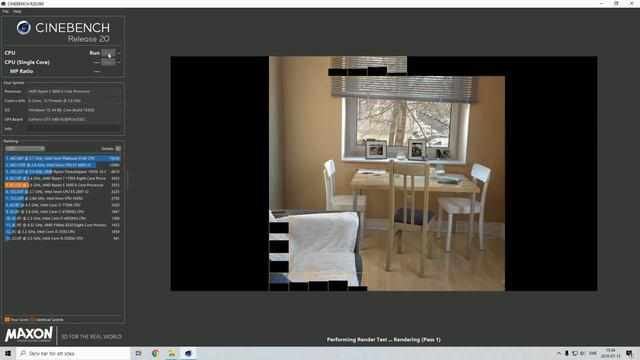Select the Core i7-7700K ranking row

62,205
